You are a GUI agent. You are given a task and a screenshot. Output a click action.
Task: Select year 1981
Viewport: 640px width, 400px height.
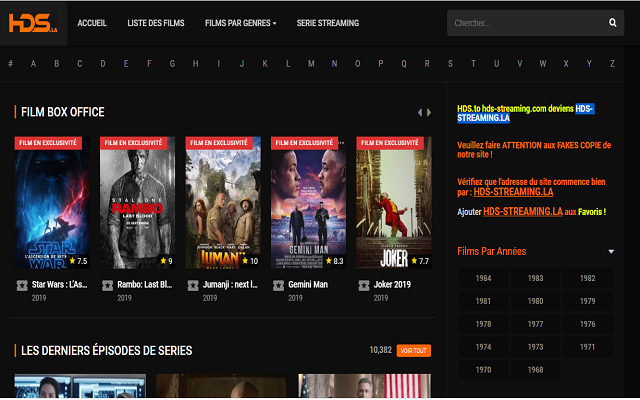(x=483, y=301)
